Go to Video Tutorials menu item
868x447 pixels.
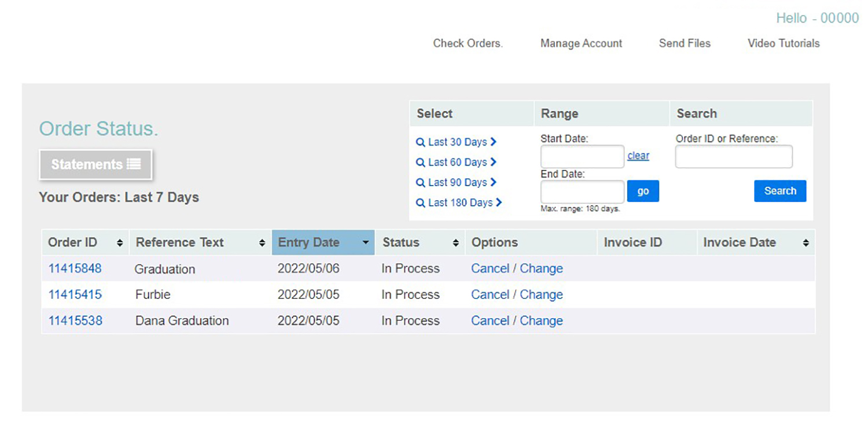click(x=783, y=43)
